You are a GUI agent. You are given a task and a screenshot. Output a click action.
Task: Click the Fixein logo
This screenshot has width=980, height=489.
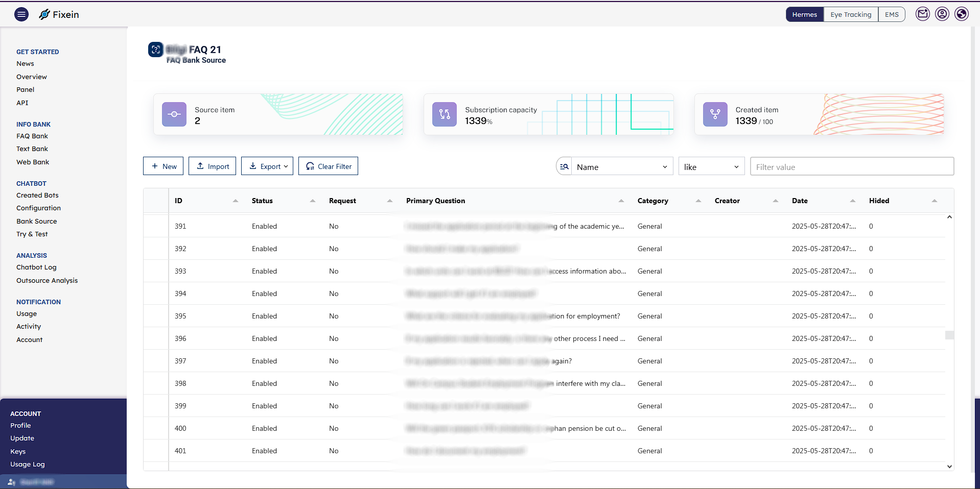pyautogui.click(x=59, y=14)
